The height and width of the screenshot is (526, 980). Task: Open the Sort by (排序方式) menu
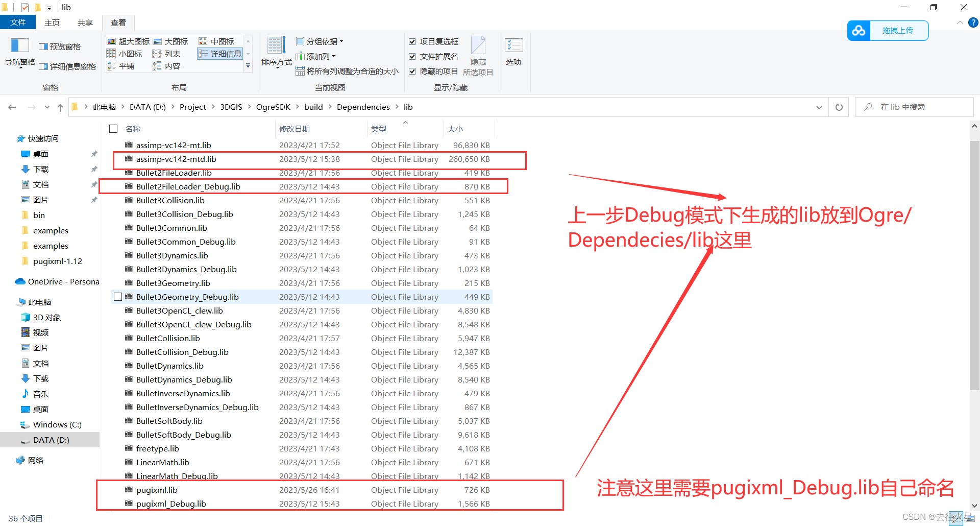click(276, 52)
